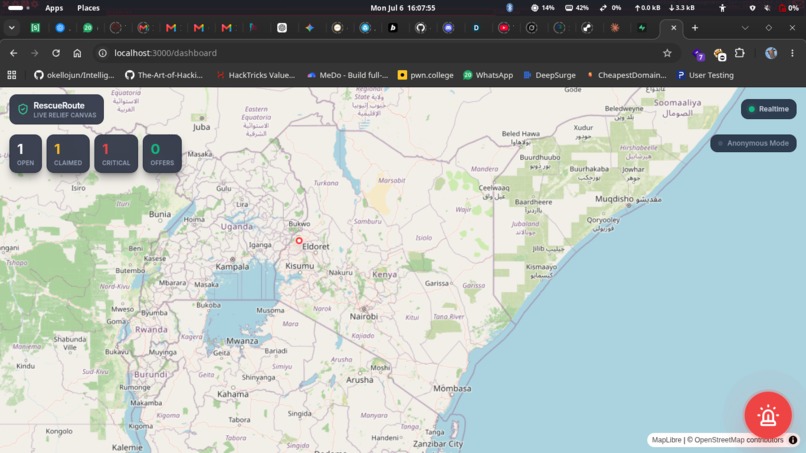
Task: Click the red emergency SOS alarm button
Action: pyautogui.click(x=768, y=415)
